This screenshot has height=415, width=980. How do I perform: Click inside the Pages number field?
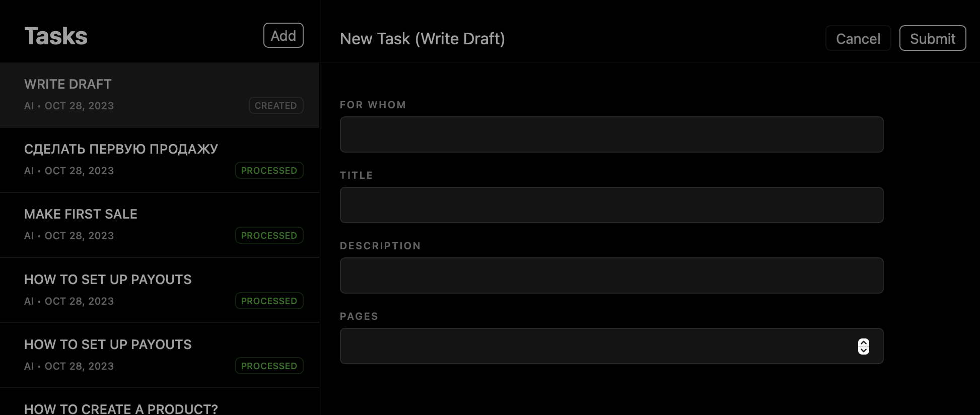594,346
